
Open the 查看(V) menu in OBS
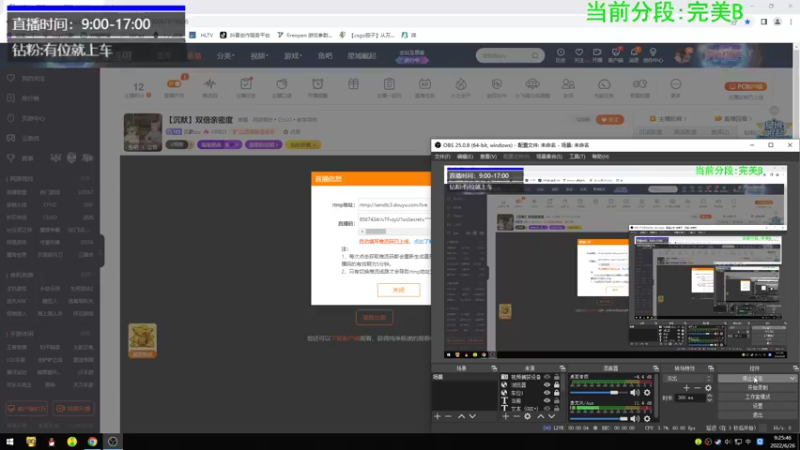coord(488,157)
